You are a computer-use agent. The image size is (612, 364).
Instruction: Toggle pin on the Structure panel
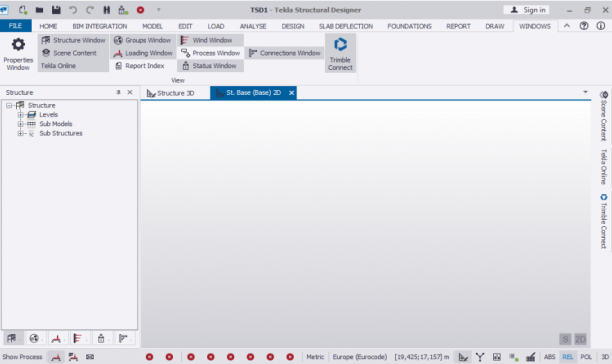(118, 92)
